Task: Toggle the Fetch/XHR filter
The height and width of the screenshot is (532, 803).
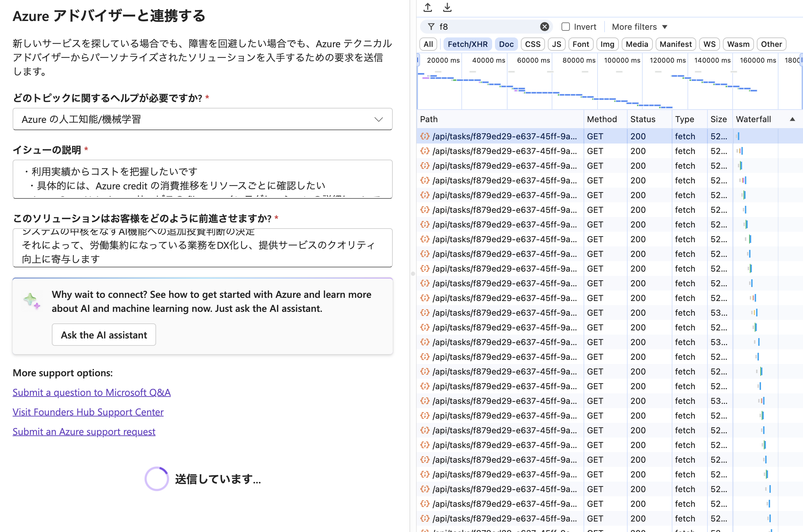Action: (468, 44)
